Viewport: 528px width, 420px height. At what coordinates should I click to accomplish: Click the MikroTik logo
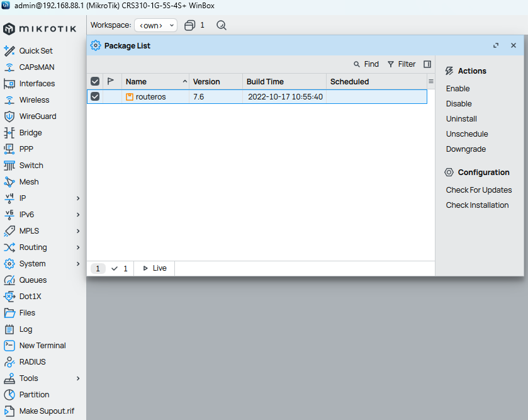coord(40,29)
